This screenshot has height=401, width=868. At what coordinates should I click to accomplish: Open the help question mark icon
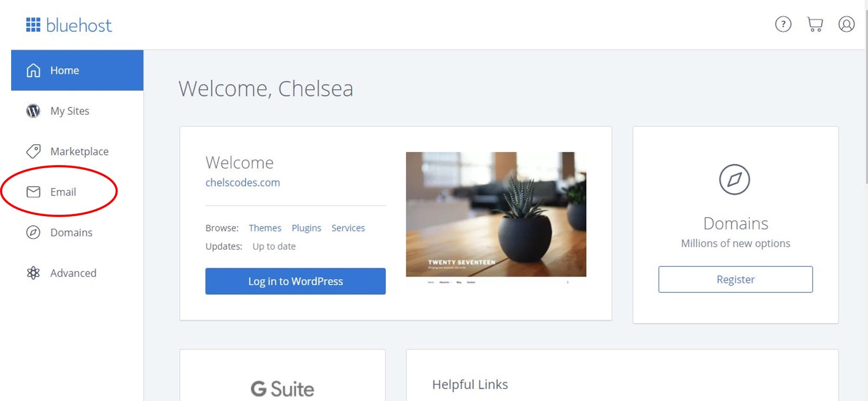click(x=783, y=24)
